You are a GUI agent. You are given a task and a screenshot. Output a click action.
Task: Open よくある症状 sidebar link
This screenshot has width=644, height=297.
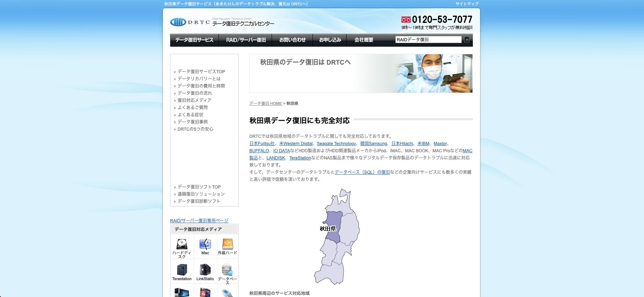[x=191, y=115]
